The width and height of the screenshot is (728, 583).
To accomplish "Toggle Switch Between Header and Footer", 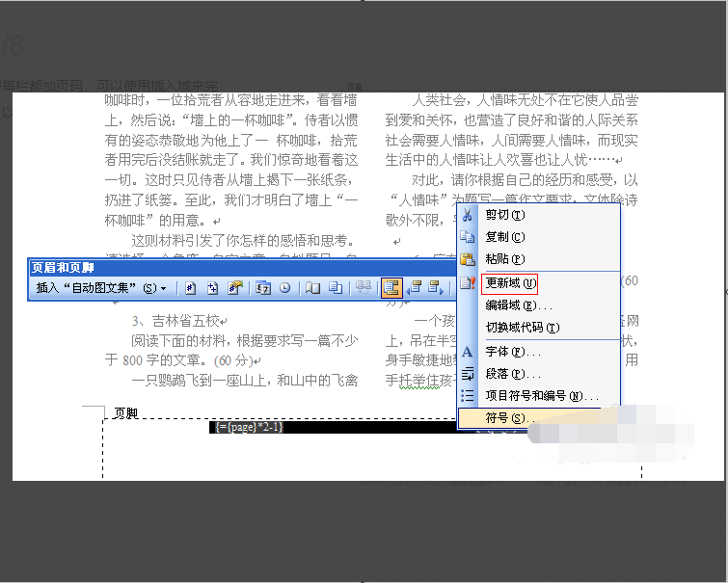I will (x=391, y=288).
